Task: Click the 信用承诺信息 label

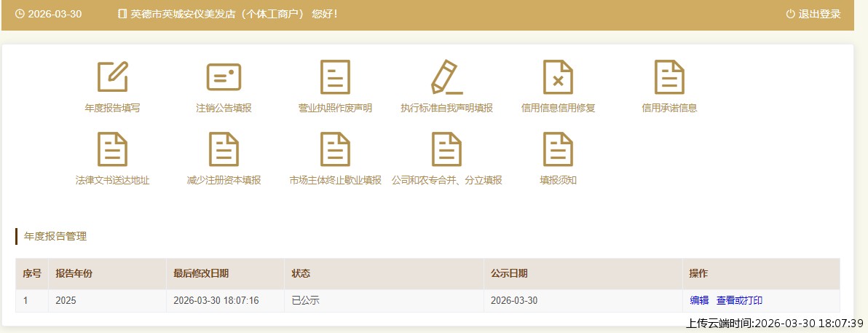Action: coord(669,108)
